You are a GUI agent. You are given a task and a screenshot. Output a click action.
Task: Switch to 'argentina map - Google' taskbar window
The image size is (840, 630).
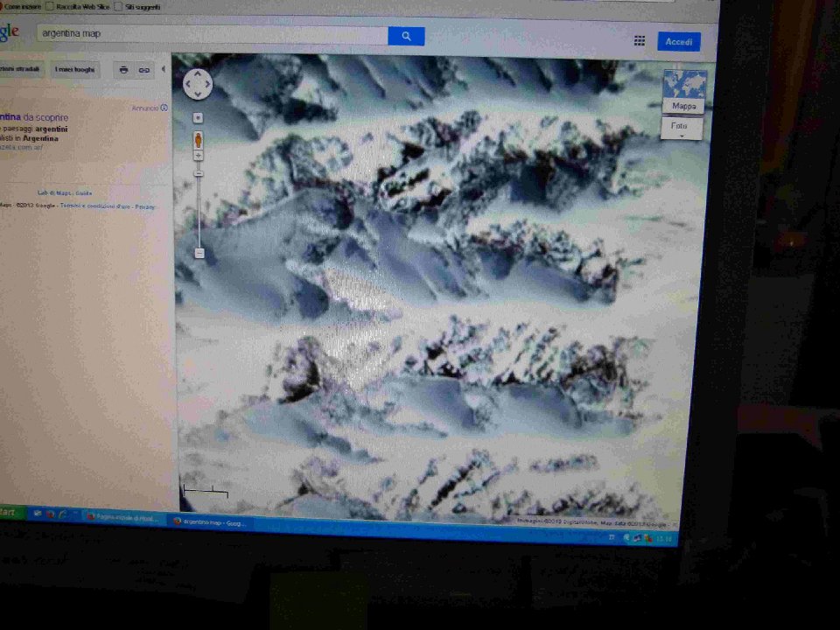coord(210,521)
